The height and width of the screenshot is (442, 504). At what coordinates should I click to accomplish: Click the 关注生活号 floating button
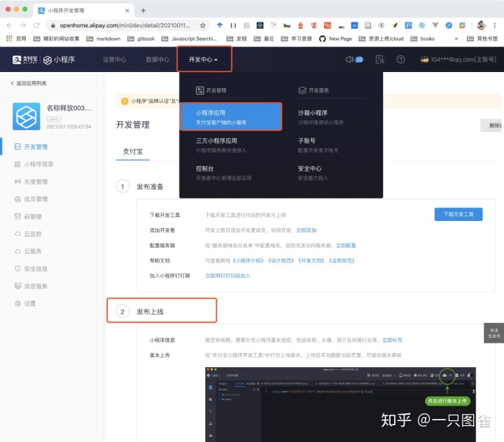point(493,333)
